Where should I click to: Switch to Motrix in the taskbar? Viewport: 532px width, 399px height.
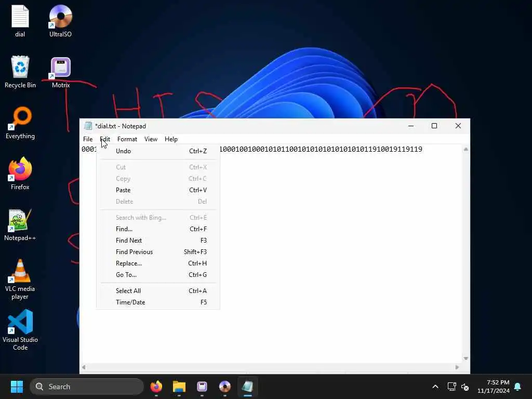tap(202, 387)
